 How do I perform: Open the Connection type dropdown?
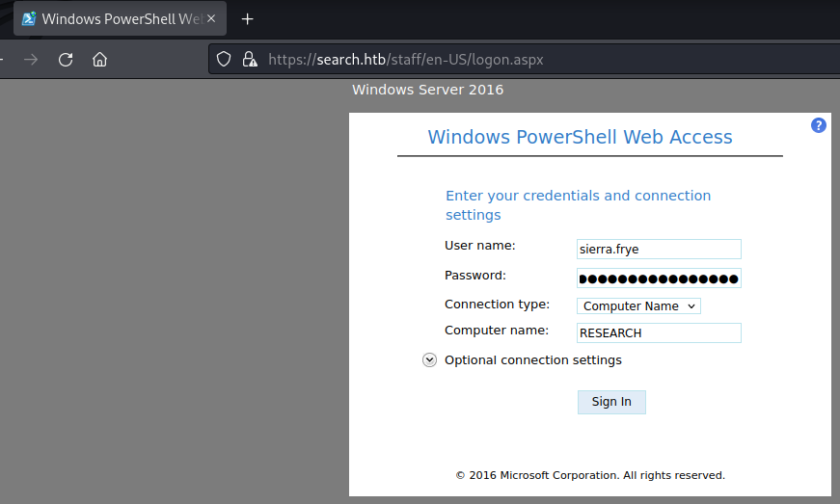tap(638, 306)
